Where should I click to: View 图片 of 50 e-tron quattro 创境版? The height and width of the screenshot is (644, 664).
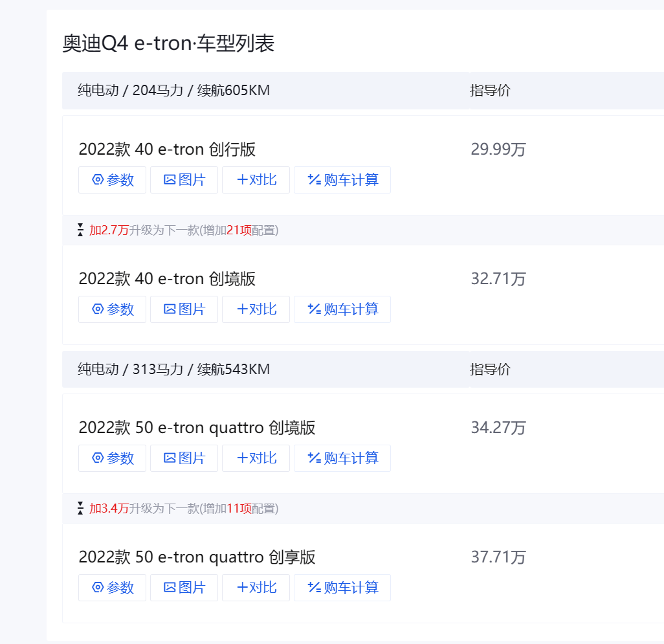tap(184, 458)
